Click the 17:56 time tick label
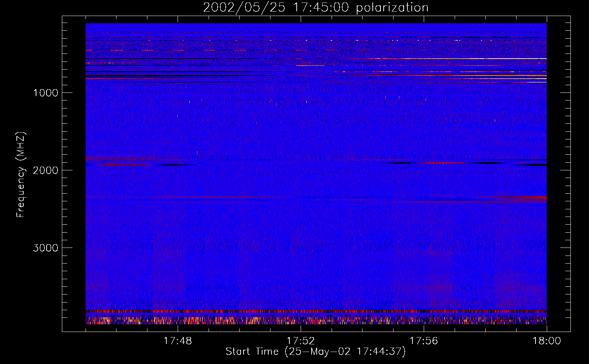Image resolution: width=589 pixels, height=364 pixels. [x=424, y=341]
